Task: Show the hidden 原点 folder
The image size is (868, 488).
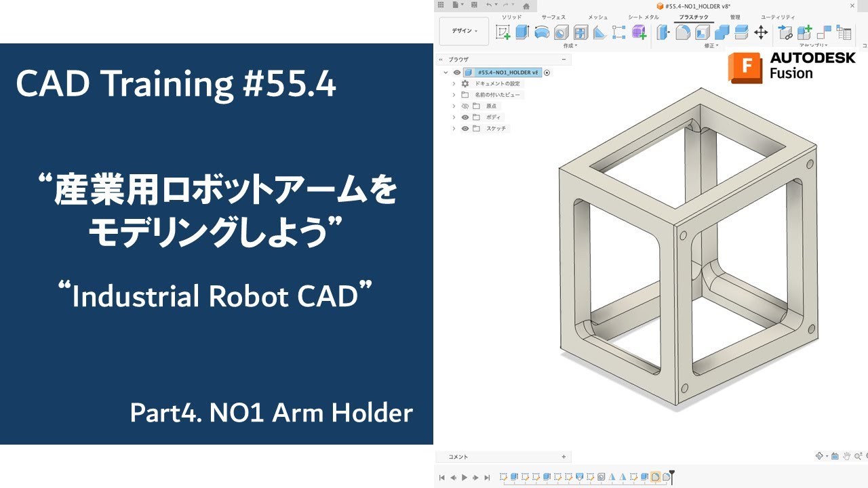Action: click(465, 106)
